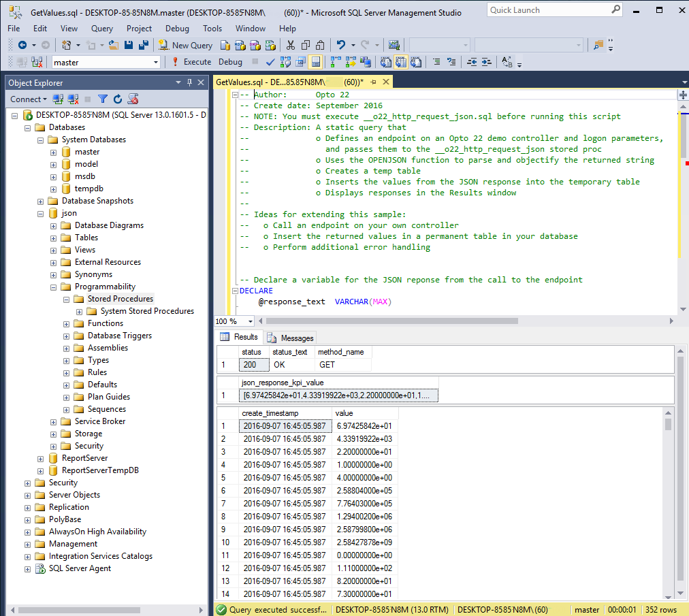Click the Object Explorer refresh icon
This screenshot has width=689, height=616.
tap(118, 99)
